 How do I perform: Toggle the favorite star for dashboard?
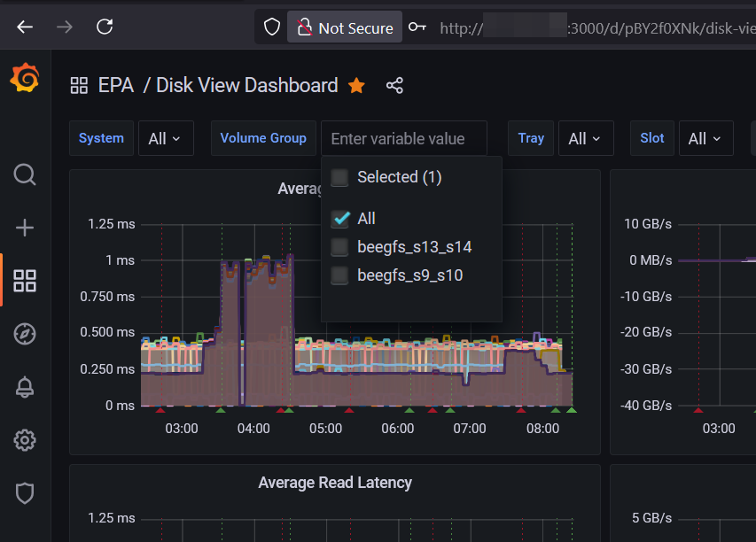[356, 85]
